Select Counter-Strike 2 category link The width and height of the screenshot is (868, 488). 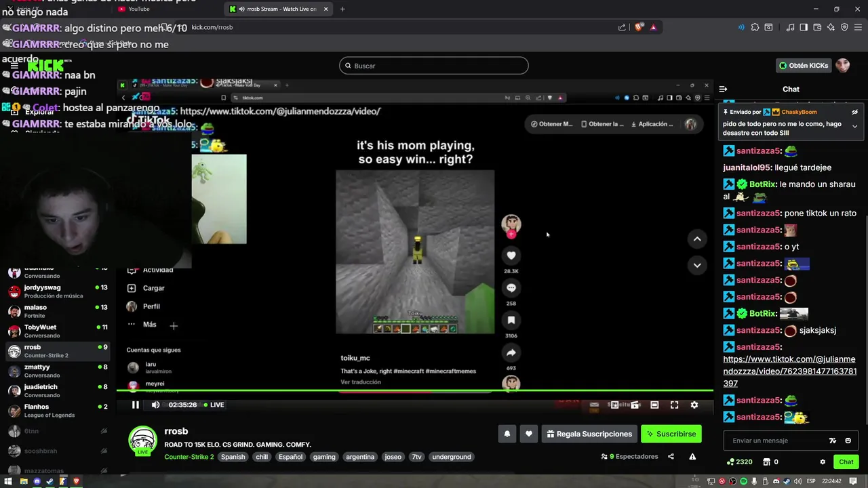[189, 457]
